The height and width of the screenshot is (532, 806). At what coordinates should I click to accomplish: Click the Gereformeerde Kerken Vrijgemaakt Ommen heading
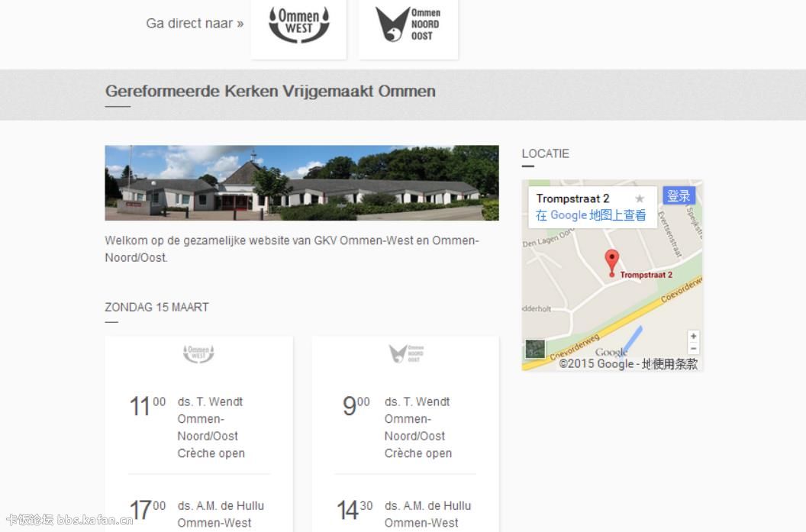pyautogui.click(x=270, y=92)
